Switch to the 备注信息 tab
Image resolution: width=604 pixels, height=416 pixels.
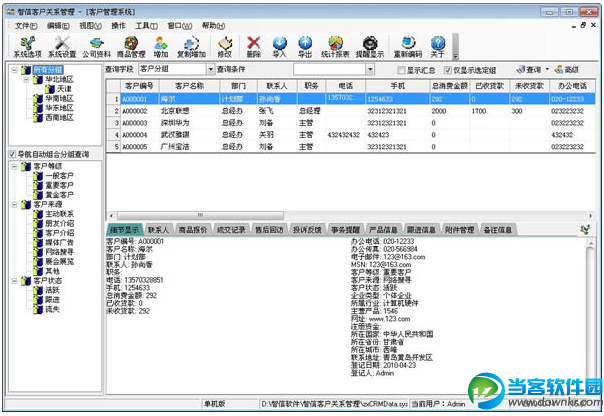tap(498, 230)
